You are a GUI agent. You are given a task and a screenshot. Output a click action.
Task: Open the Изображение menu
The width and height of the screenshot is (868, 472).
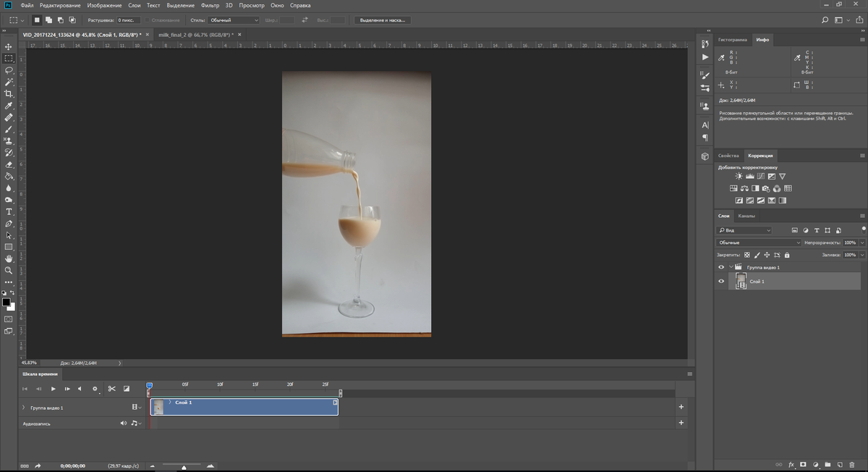pyautogui.click(x=103, y=5)
